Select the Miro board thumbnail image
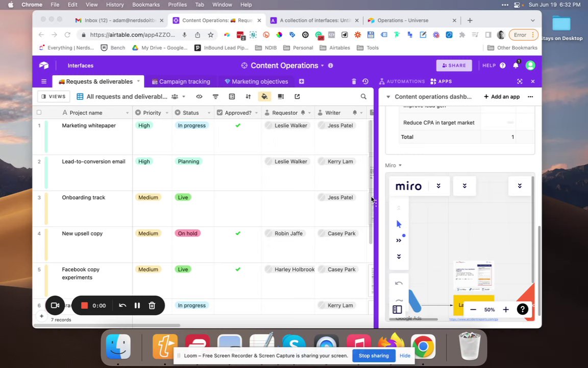Viewport: 588px width, 368px height. click(x=474, y=276)
